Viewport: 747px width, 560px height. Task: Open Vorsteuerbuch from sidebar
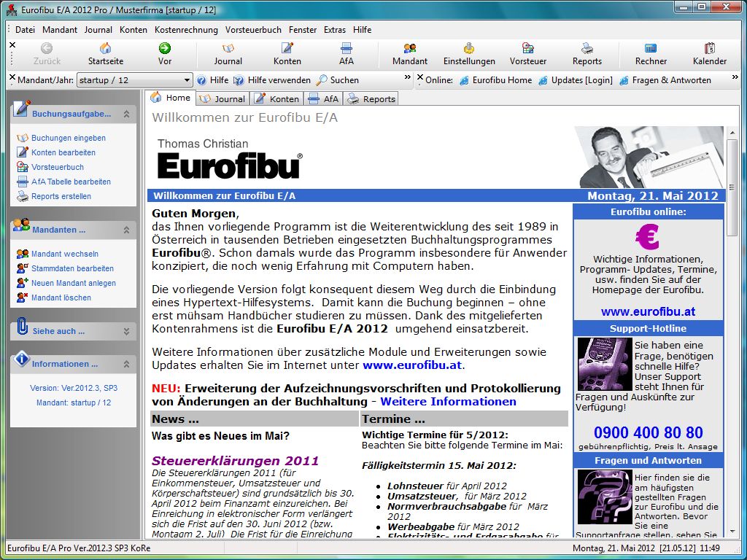coord(58,167)
